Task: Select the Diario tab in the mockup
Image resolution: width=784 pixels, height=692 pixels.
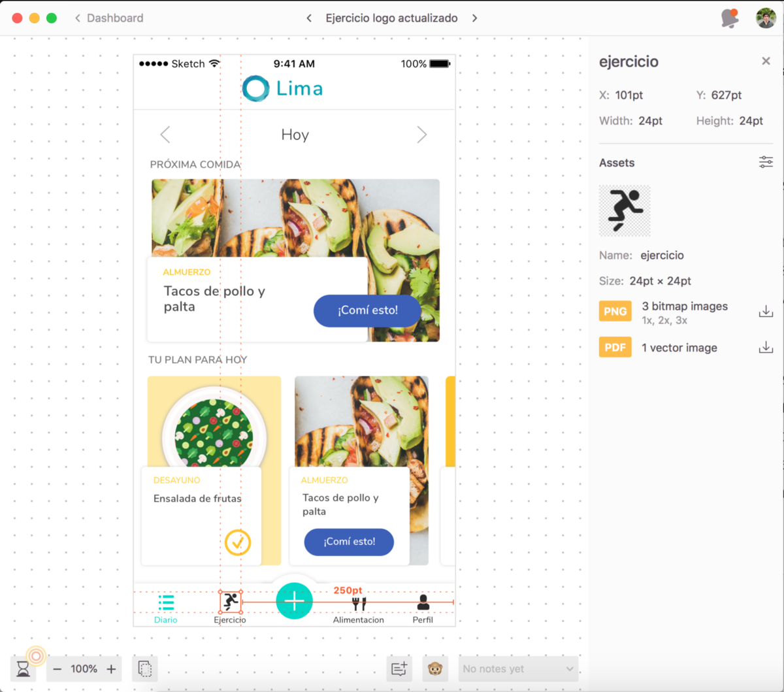Action: (x=166, y=608)
